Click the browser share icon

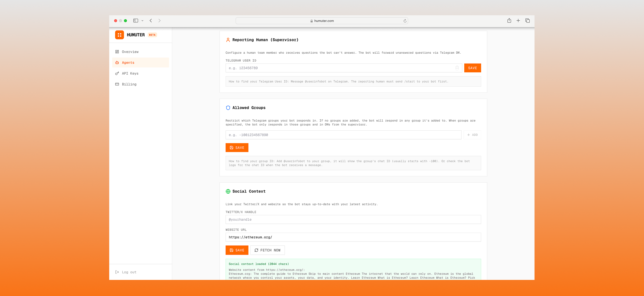tap(509, 21)
